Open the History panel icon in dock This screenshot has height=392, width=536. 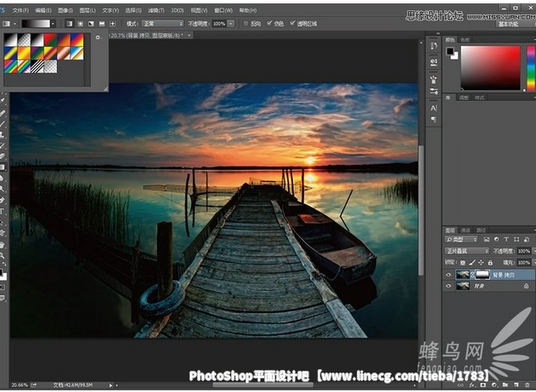433,46
